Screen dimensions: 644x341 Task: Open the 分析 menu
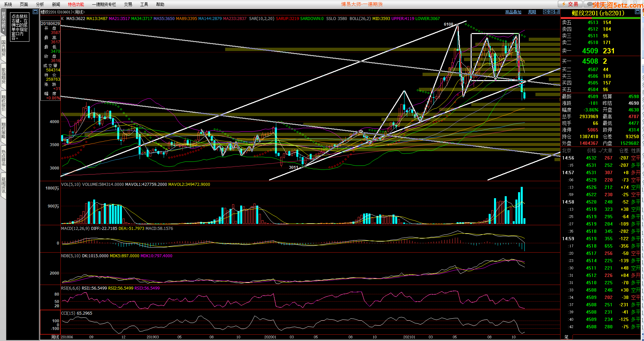(x=40, y=4)
